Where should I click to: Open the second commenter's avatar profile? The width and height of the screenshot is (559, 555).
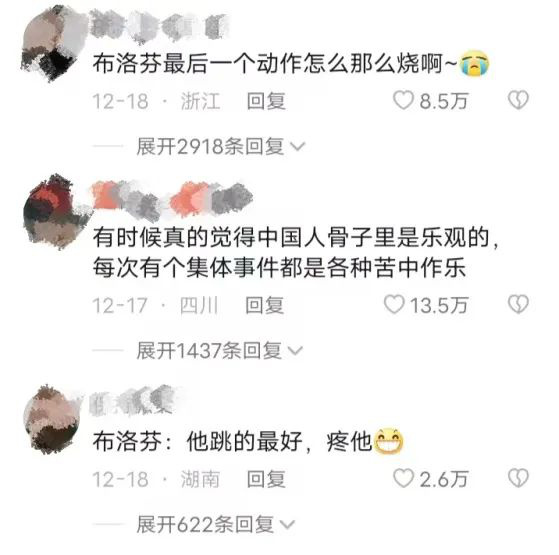click(x=56, y=212)
